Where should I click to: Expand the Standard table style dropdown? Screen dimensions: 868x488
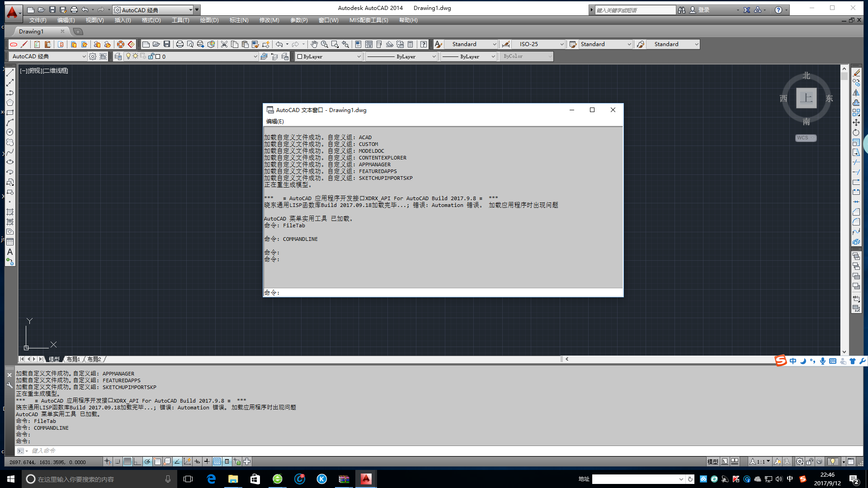(629, 44)
